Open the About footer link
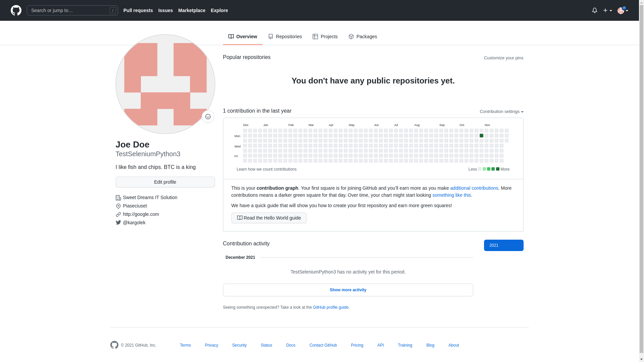Image resolution: width=644 pixels, height=362 pixels. pyautogui.click(x=454, y=345)
